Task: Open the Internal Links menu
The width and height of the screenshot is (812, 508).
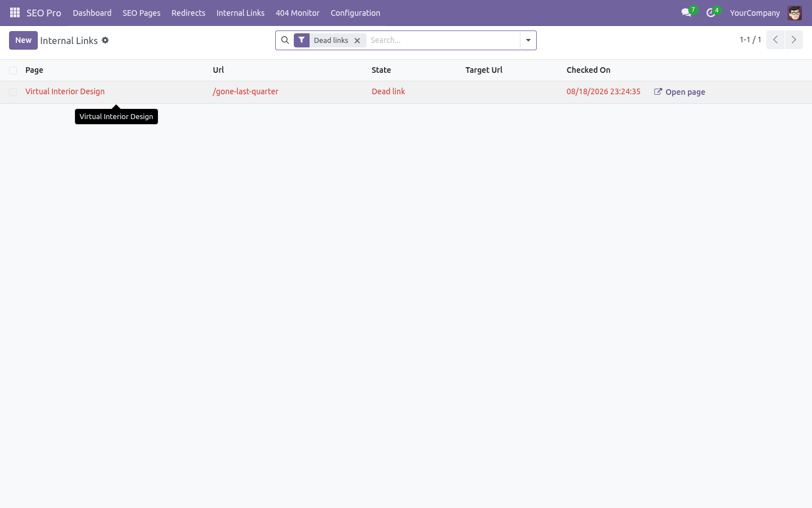Action: [x=240, y=12]
